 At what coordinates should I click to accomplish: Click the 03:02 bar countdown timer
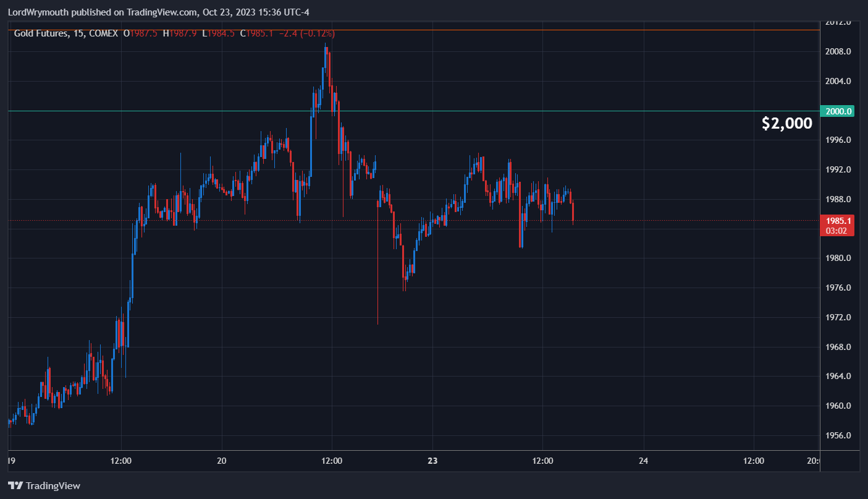pyautogui.click(x=837, y=231)
